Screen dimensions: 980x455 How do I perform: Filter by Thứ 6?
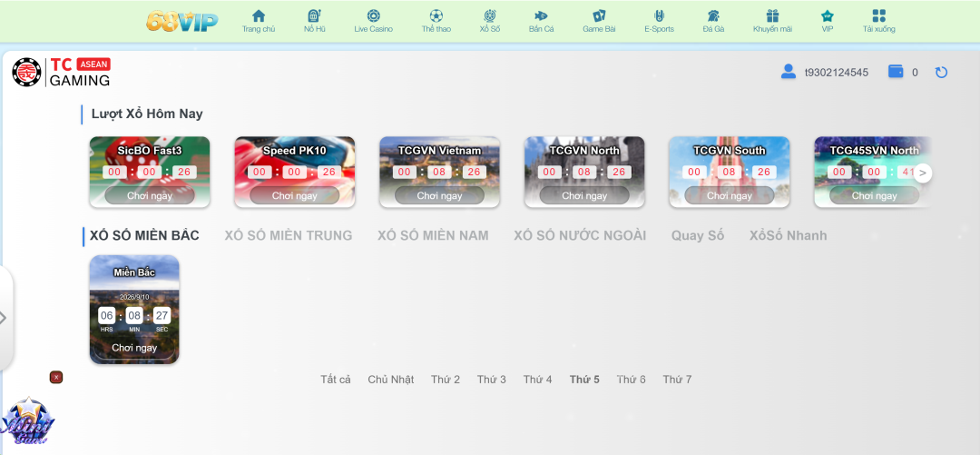[x=632, y=380]
